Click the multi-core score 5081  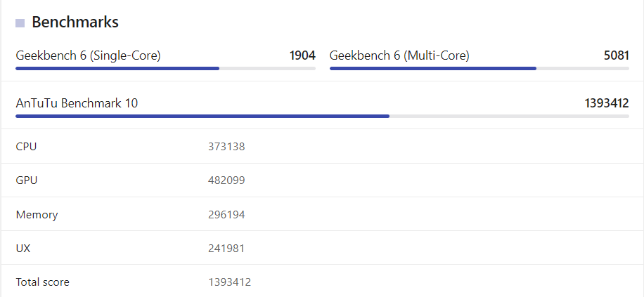click(x=617, y=55)
